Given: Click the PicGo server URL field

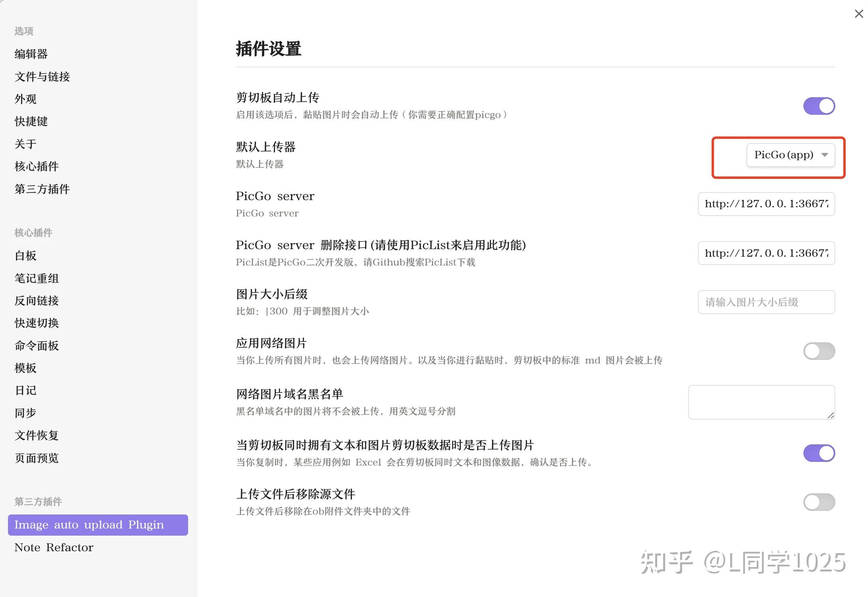Looking at the screenshot, I should tap(766, 204).
